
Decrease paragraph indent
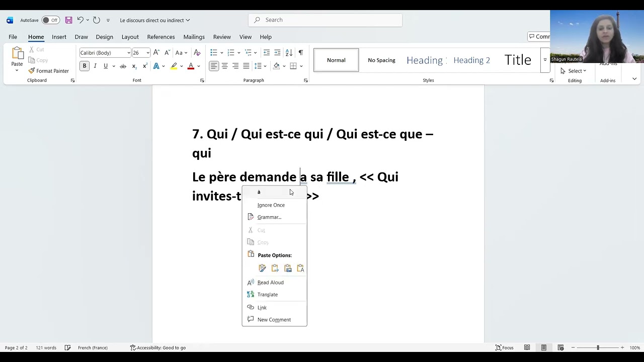[267, 52]
